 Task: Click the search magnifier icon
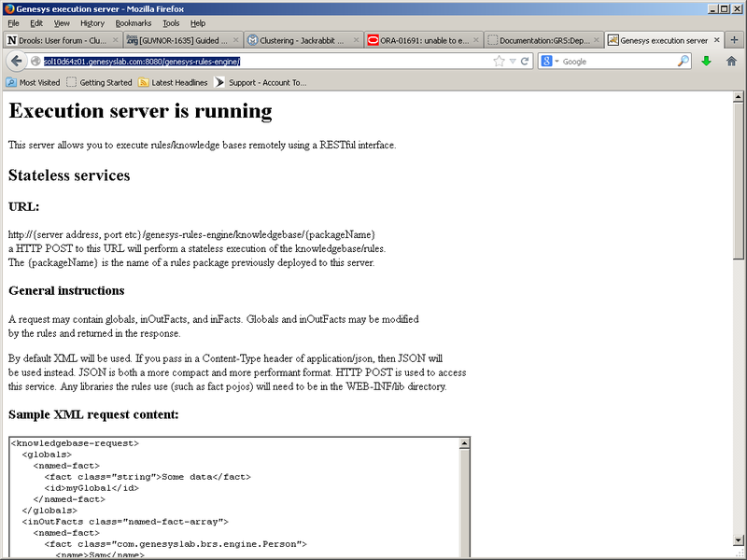point(684,61)
